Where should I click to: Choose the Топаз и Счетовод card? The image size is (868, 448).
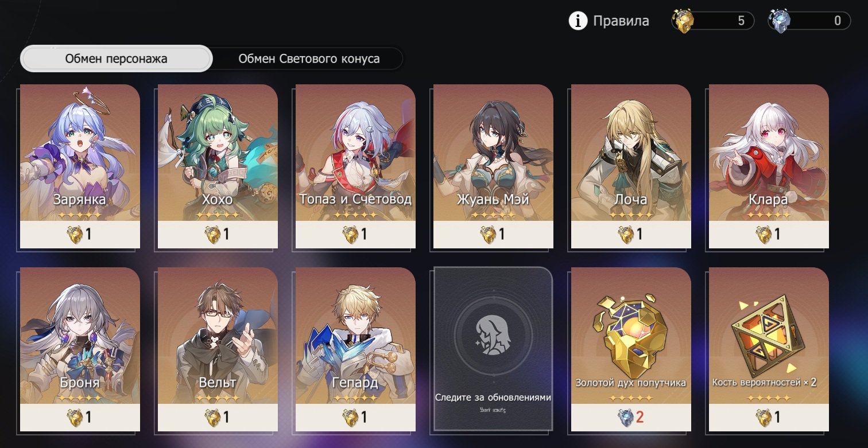pos(355,166)
